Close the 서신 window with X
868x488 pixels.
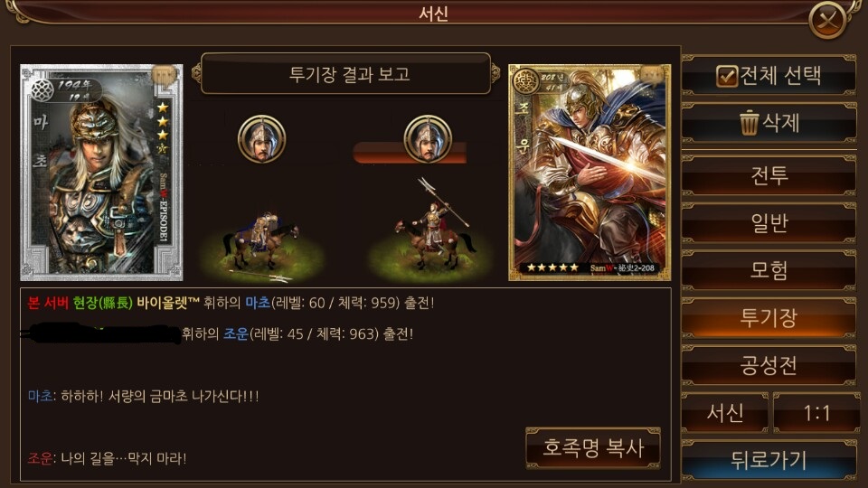(x=827, y=21)
